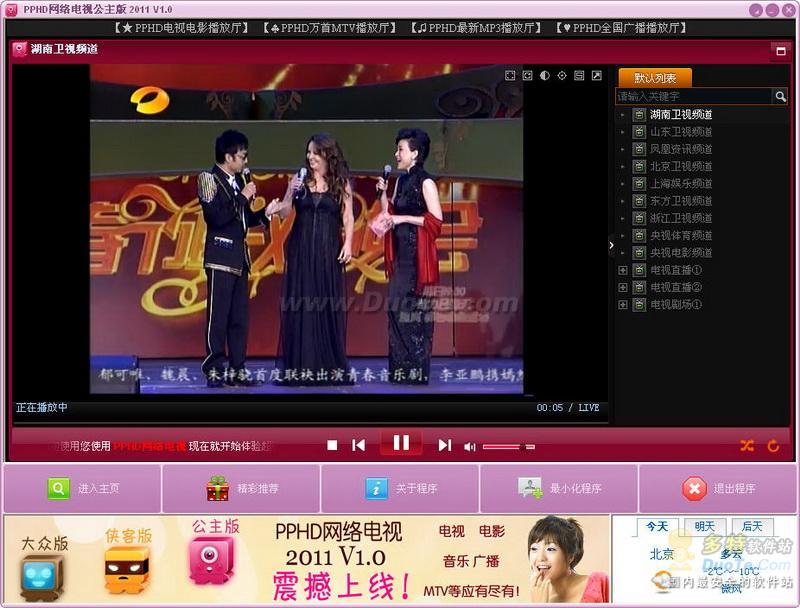This screenshot has height=608, width=800.
Task: Click the 00:05 / LIVE time display
Action: tap(567, 407)
